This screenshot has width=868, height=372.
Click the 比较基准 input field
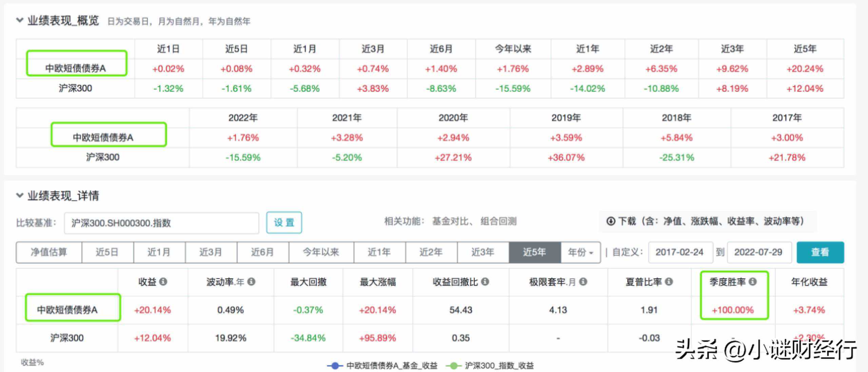pyautogui.click(x=161, y=223)
